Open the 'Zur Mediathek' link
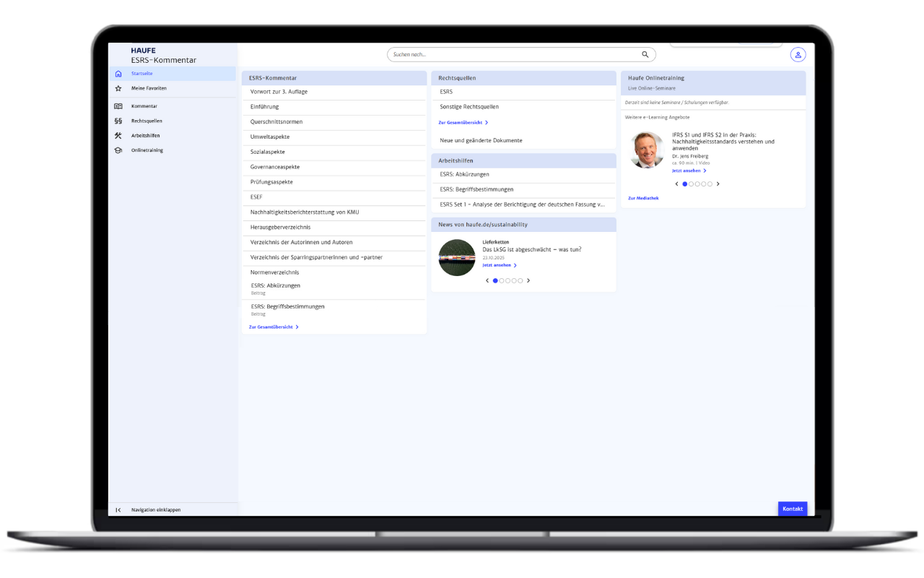The height and width of the screenshot is (578, 924). point(643,198)
